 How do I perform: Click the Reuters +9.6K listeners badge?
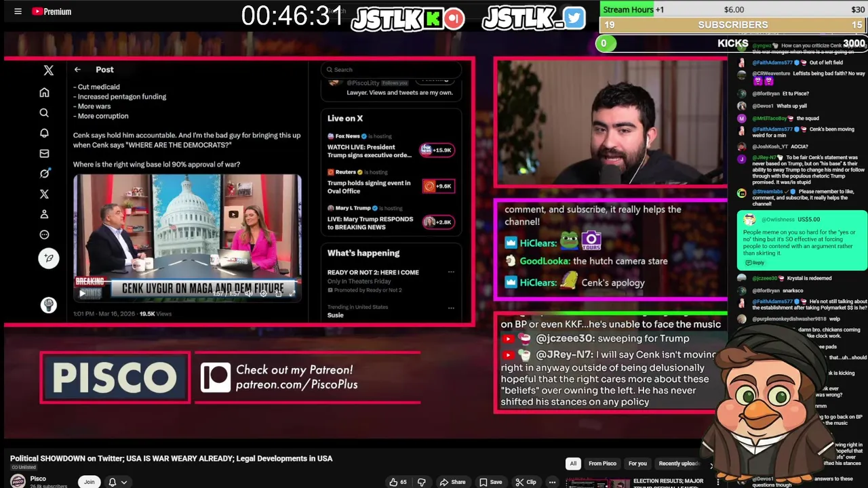pos(439,186)
